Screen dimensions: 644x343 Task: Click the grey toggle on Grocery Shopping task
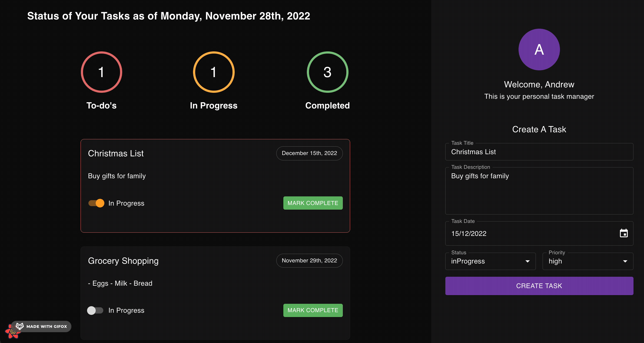click(95, 310)
